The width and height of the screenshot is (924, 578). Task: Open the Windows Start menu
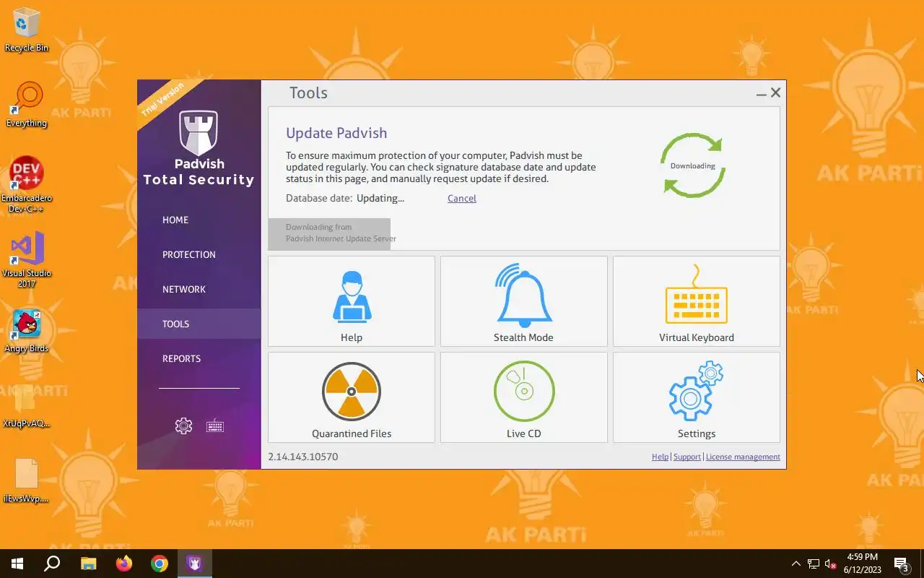coord(17,564)
